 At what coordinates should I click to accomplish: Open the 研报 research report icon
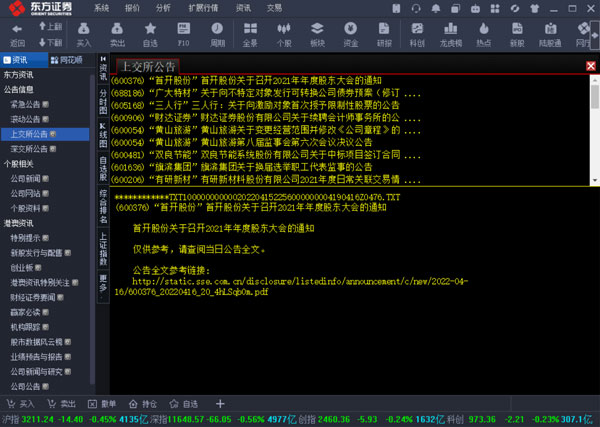tap(384, 29)
